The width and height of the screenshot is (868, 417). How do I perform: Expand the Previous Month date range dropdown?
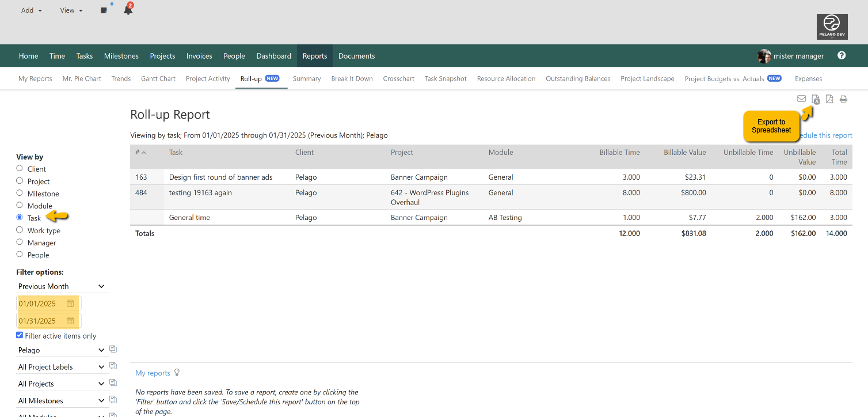click(61, 286)
